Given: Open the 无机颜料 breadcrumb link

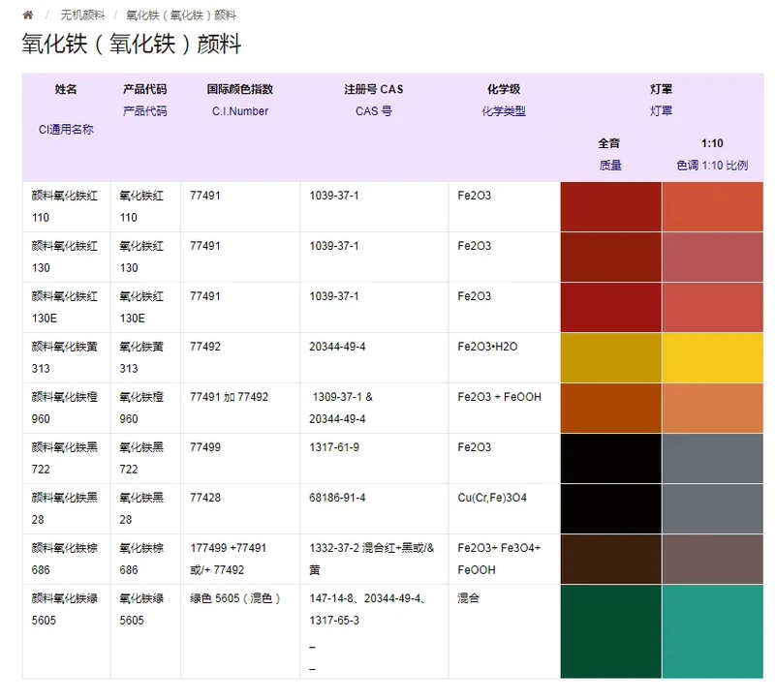Looking at the screenshot, I should pyautogui.click(x=82, y=15).
